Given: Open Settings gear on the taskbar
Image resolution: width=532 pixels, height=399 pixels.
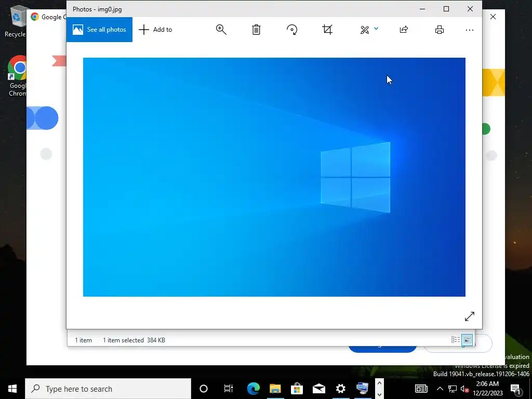Looking at the screenshot, I should click(341, 389).
